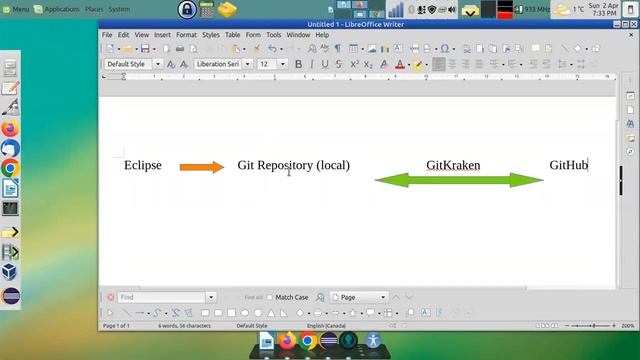The image size is (640, 360).
Task: Click the Find and Replace icon in Find bar
Action: (x=320, y=297)
